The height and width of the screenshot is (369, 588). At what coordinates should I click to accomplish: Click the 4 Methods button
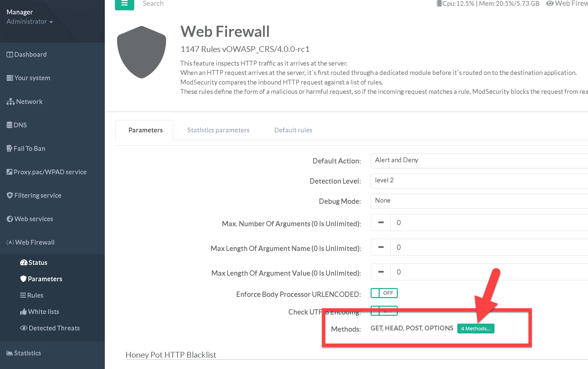(475, 329)
